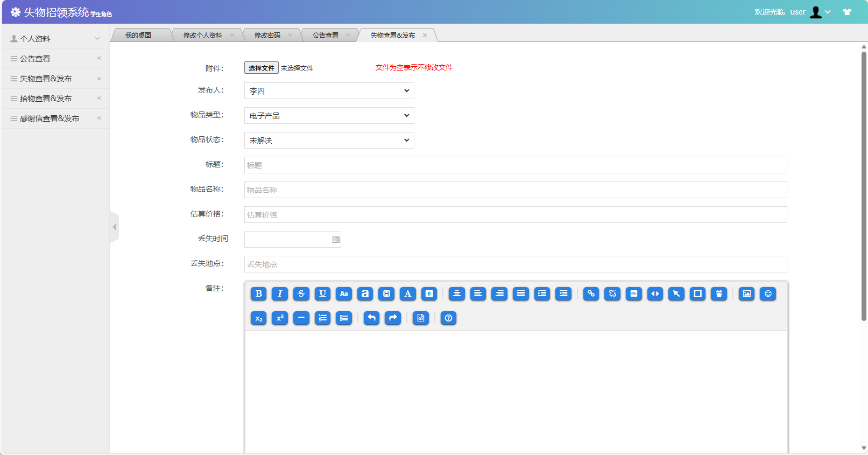Insert an image using the picture icon

[746, 293]
